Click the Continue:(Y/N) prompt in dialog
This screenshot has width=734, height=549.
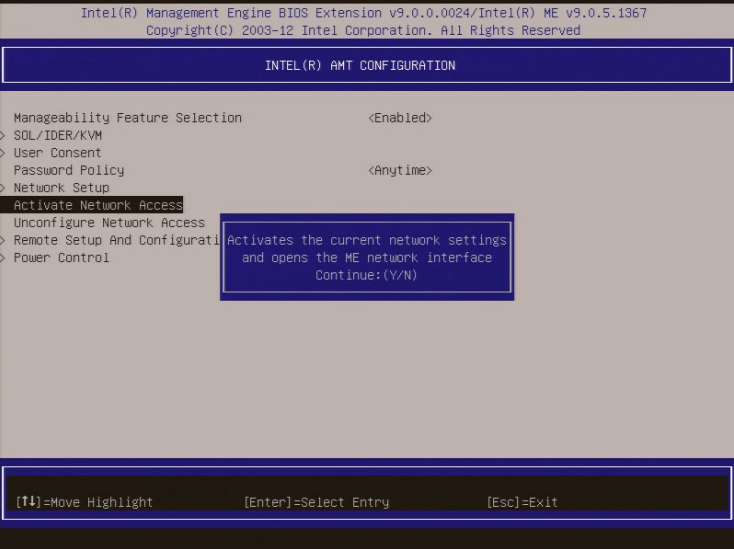point(367,275)
